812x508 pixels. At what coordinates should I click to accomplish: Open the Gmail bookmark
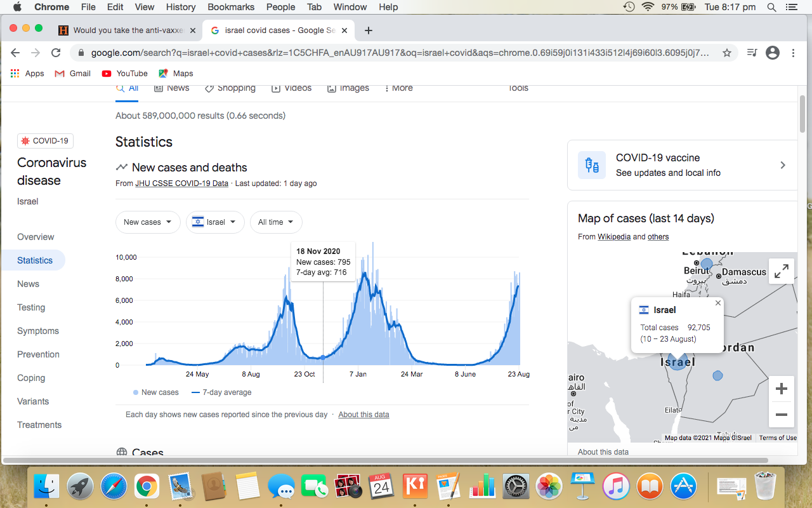72,74
